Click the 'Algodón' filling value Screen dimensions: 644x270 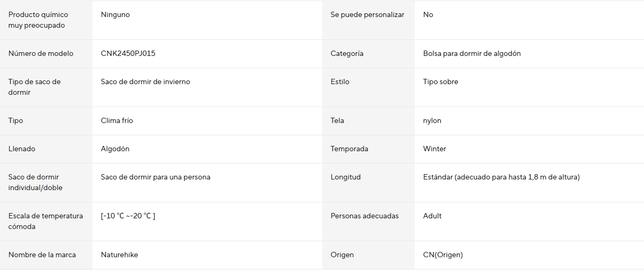(115, 149)
